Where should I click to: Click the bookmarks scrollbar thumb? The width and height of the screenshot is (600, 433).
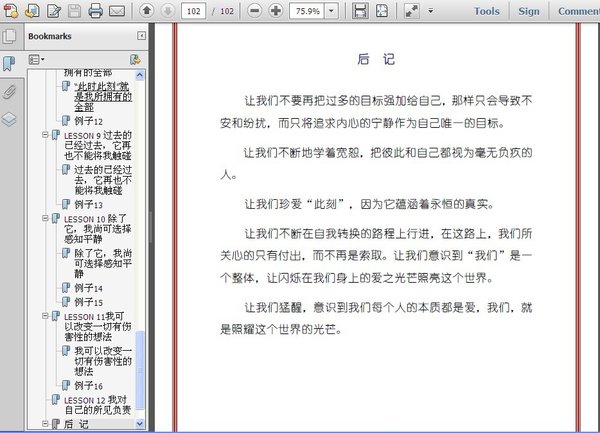point(140,370)
